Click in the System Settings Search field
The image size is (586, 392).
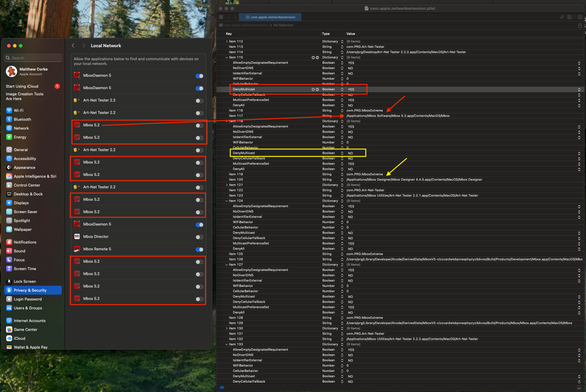click(x=33, y=58)
